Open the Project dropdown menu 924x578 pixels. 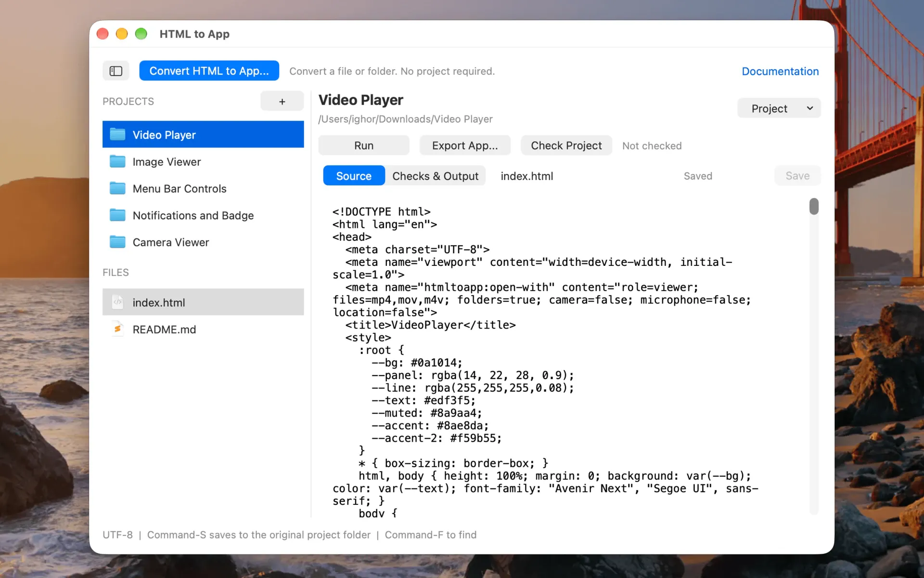tap(779, 108)
